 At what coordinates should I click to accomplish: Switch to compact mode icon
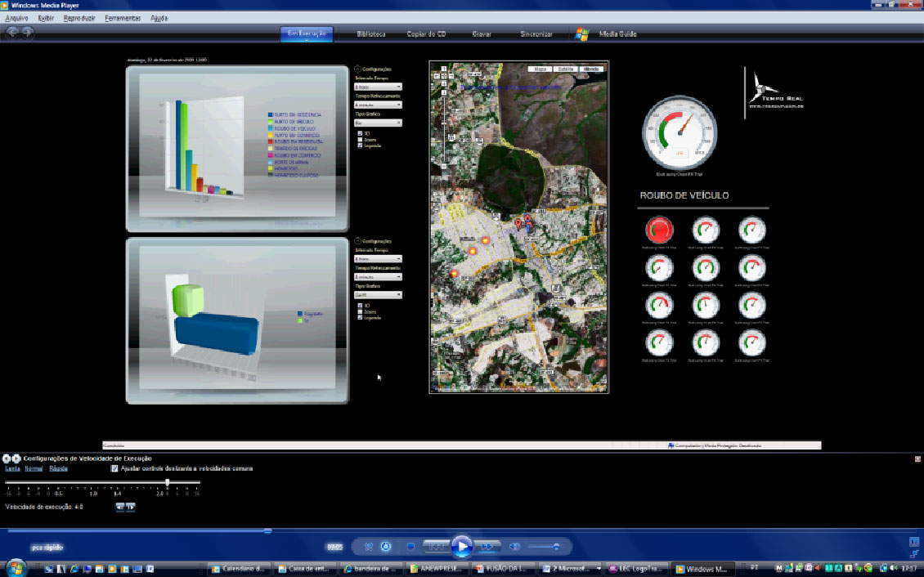914,554
